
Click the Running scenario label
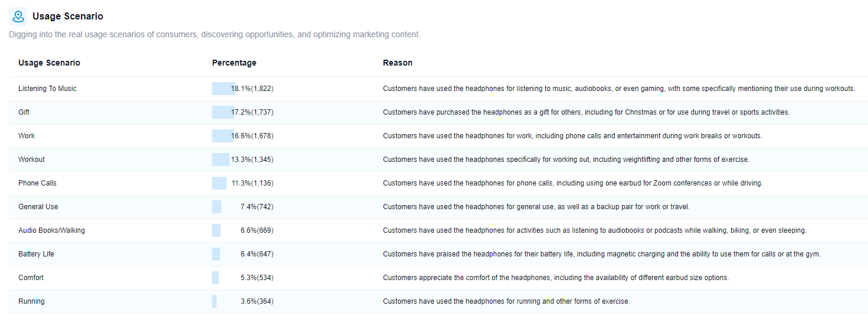point(31,301)
